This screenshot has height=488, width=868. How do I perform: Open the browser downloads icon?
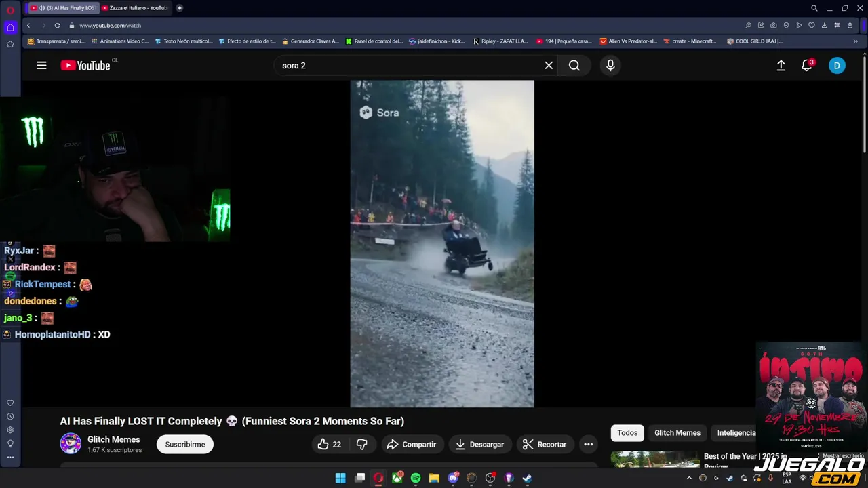coord(825,25)
